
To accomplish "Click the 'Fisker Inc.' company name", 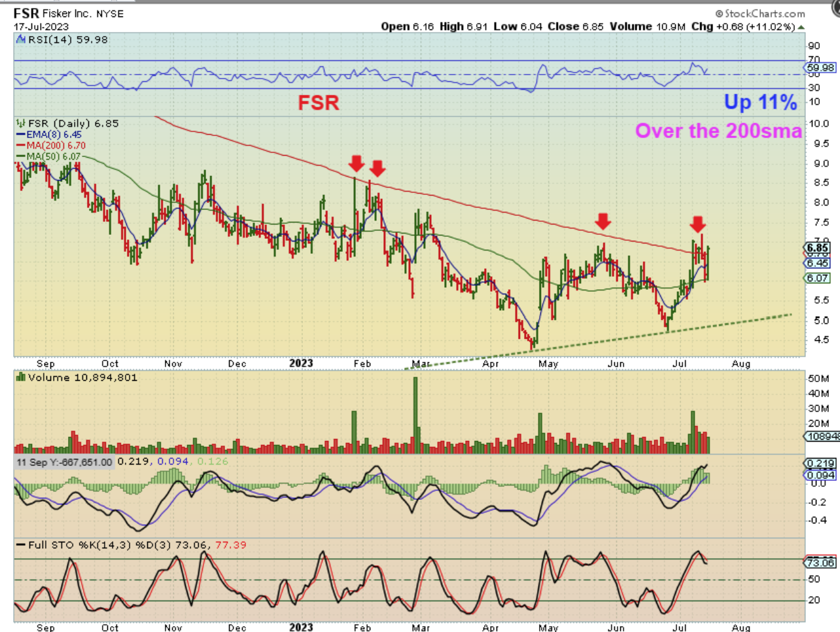I will pyautogui.click(x=68, y=14).
